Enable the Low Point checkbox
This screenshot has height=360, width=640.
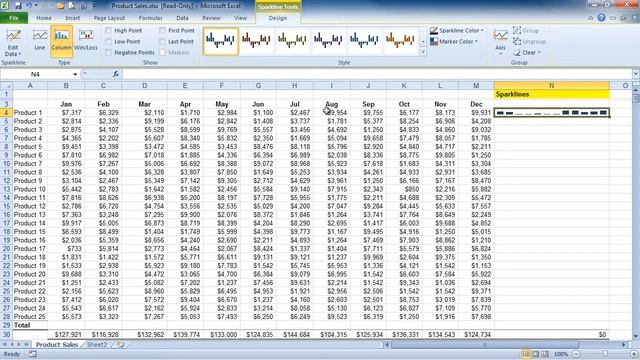[109, 42]
